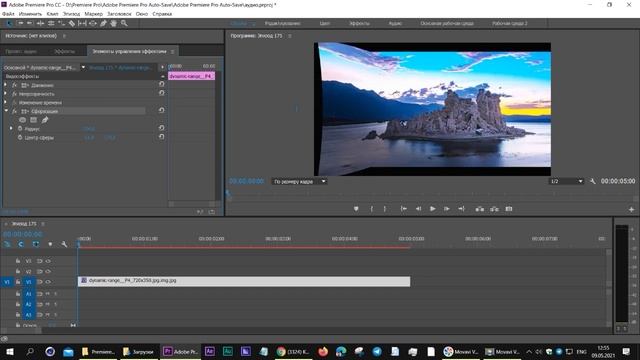Open playback resolution 1/2 dropdown

pyautogui.click(x=567, y=181)
